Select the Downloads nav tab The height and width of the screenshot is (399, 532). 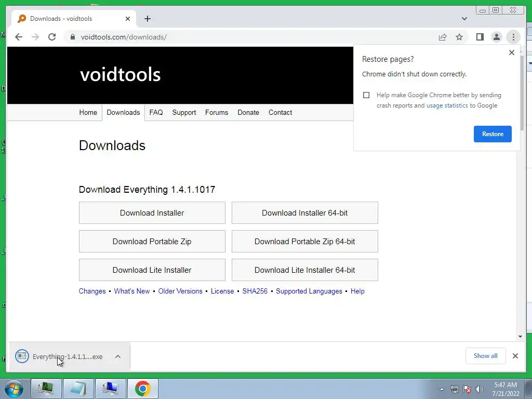(123, 112)
